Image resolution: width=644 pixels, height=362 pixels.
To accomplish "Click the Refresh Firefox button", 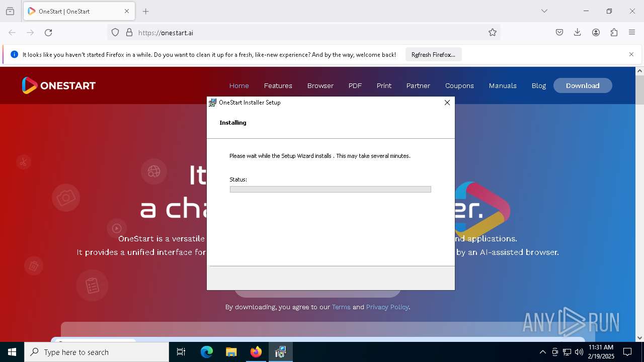I will click(x=433, y=54).
